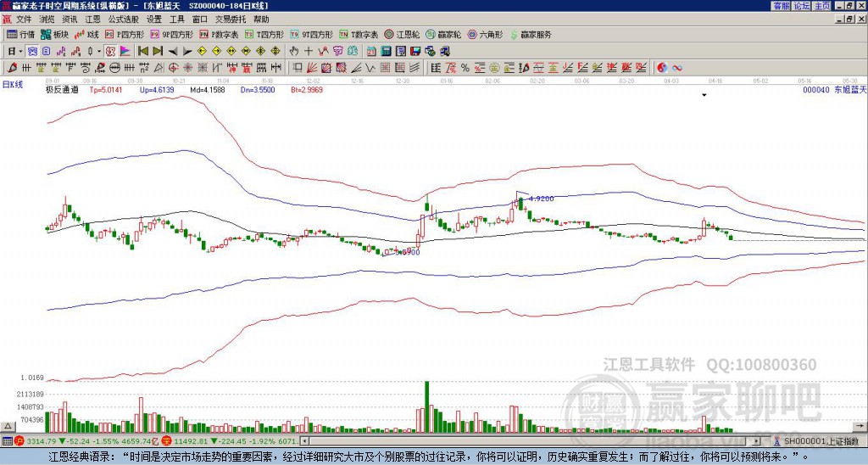868x465 pixels.
Task: Open the 浏览 menu
Action: click(47, 20)
